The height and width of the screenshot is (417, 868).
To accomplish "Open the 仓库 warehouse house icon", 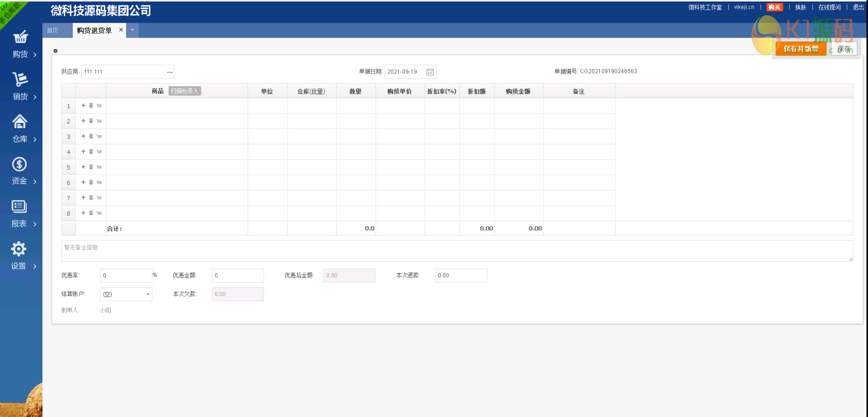I will tap(20, 122).
